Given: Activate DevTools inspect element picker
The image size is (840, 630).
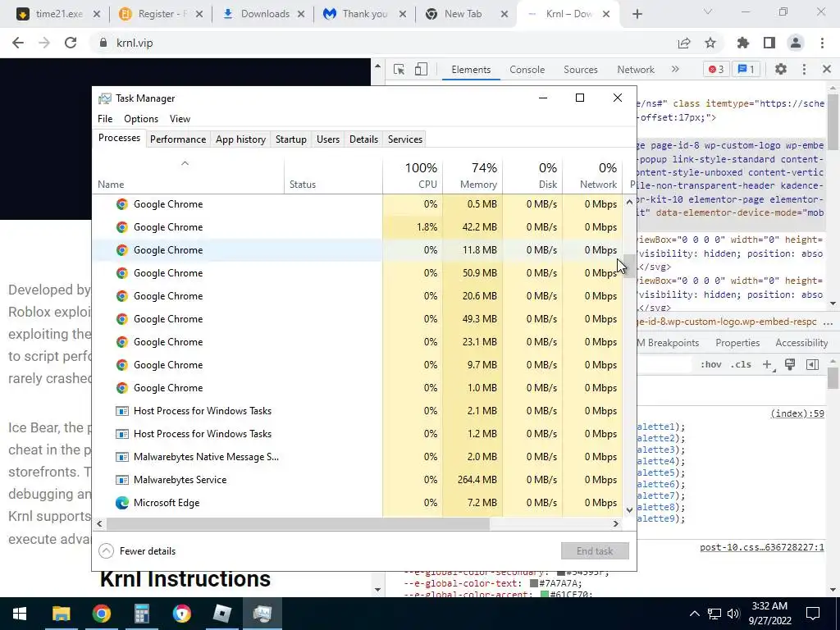Looking at the screenshot, I should (x=399, y=69).
